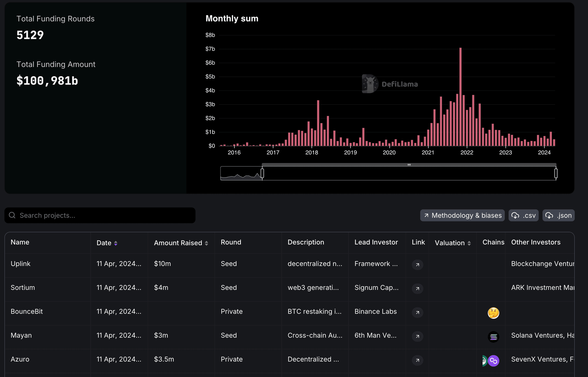Click BounceBit's Private round cell
Viewport: 588px width, 377px height.
coord(232,311)
